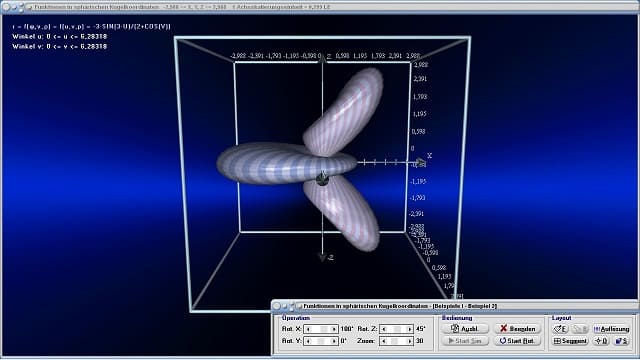Click the D layout icon button
Screen dimensions: 640x360
[601, 341]
